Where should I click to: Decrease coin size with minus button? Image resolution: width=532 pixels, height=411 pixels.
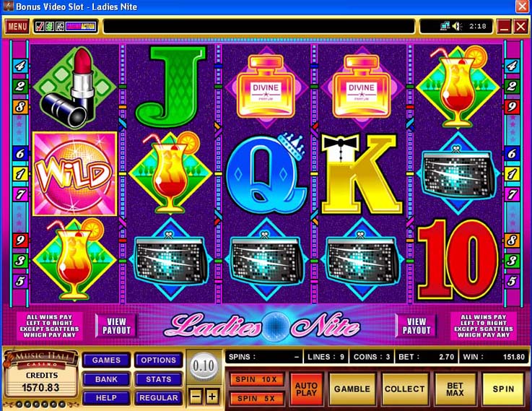click(196, 397)
